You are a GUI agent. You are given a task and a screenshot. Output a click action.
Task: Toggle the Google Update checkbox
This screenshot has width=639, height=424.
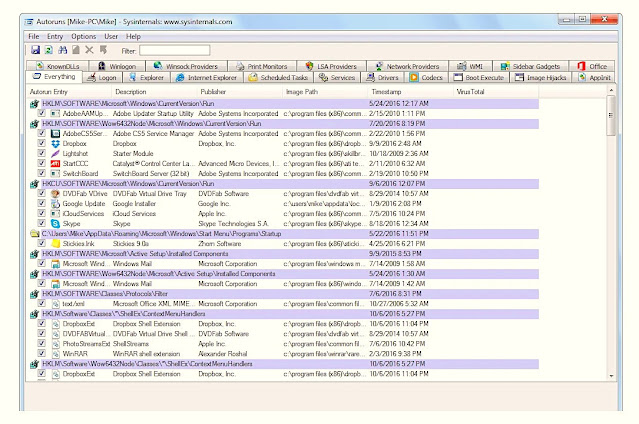click(x=41, y=203)
